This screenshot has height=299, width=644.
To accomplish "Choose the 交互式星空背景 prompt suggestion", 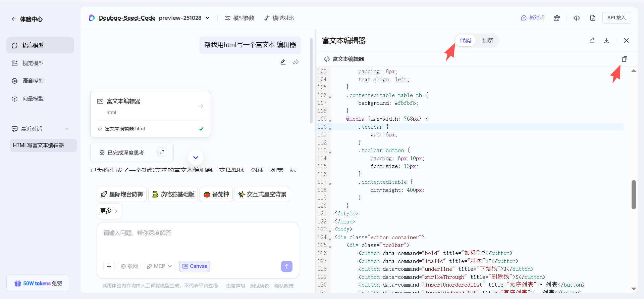I will 262,195.
